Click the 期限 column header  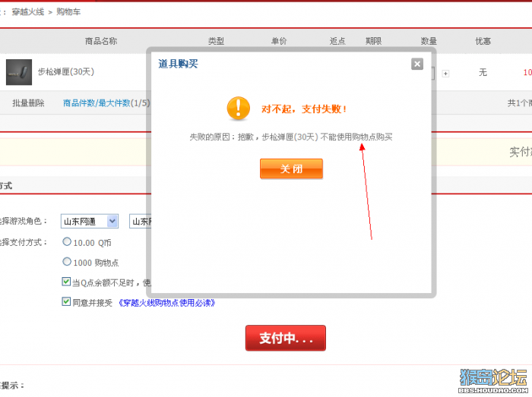(x=374, y=41)
